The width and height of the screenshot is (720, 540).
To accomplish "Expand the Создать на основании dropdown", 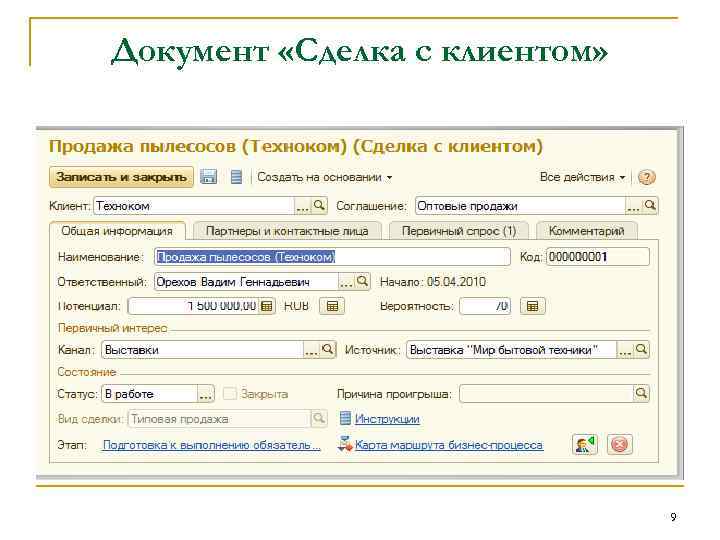I will [x=325, y=177].
